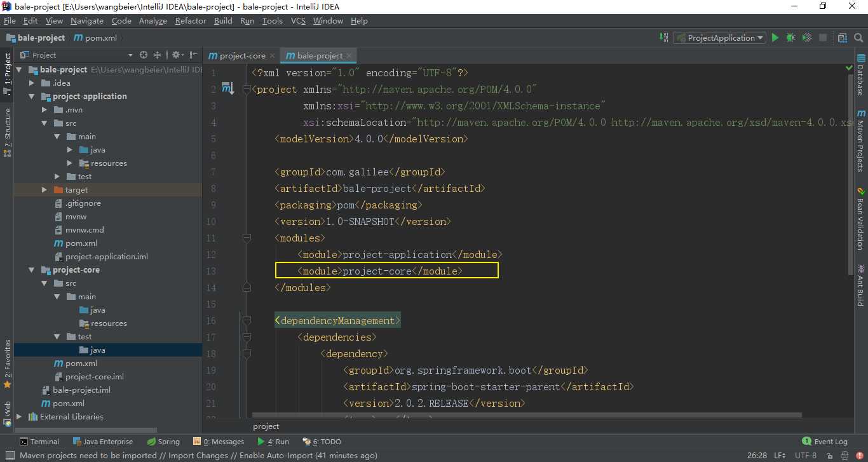Screen dimensions: 868x462
Task: Close the project-core editor tab
Action: (272, 55)
